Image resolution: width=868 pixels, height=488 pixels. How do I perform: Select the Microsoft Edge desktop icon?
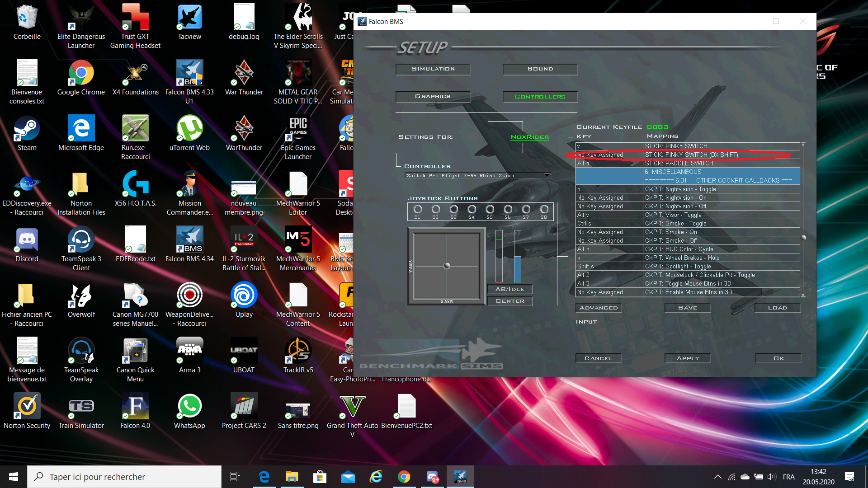point(81,134)
